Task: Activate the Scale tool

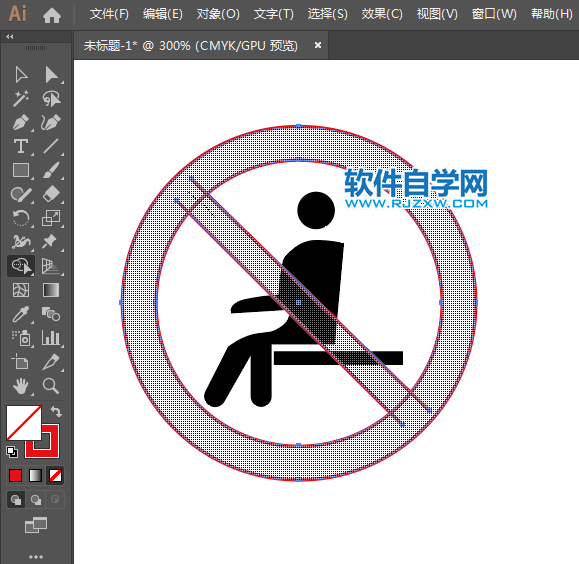Action: (x=51, y=218)
